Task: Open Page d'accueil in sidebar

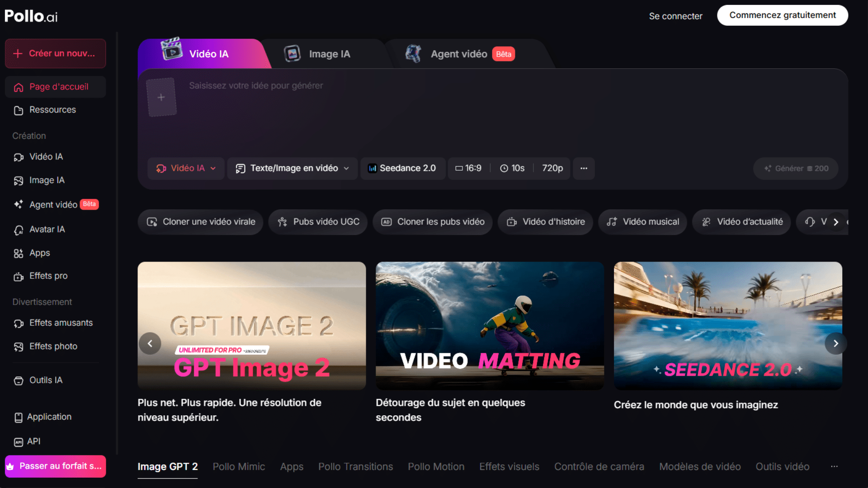Action: [55, 87]
